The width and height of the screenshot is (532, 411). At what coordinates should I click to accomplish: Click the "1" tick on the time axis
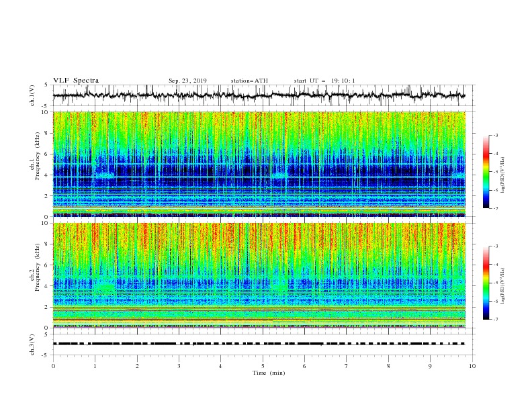coord(95,366)
